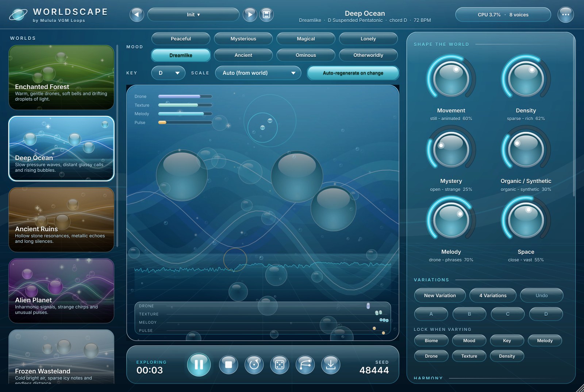Export with the download icon
Image resolution: width=584 pixels, height=392 pixels.
(x=331, y=364)
